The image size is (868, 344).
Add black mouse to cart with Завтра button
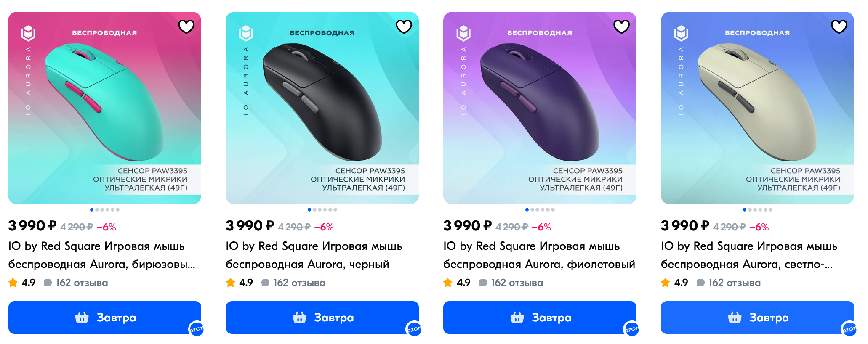pos(322,318)
